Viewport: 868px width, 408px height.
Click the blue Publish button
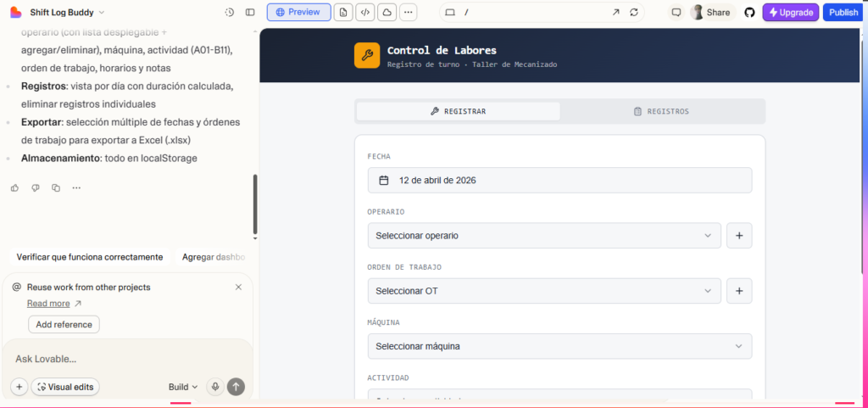(x=843, y=12)
